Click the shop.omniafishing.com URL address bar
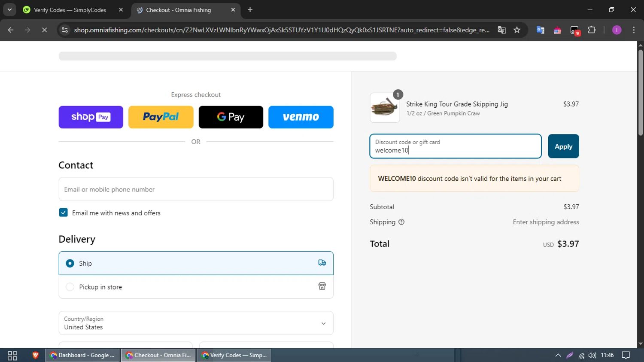Screen dimensions: 644x362 (282, 30)
